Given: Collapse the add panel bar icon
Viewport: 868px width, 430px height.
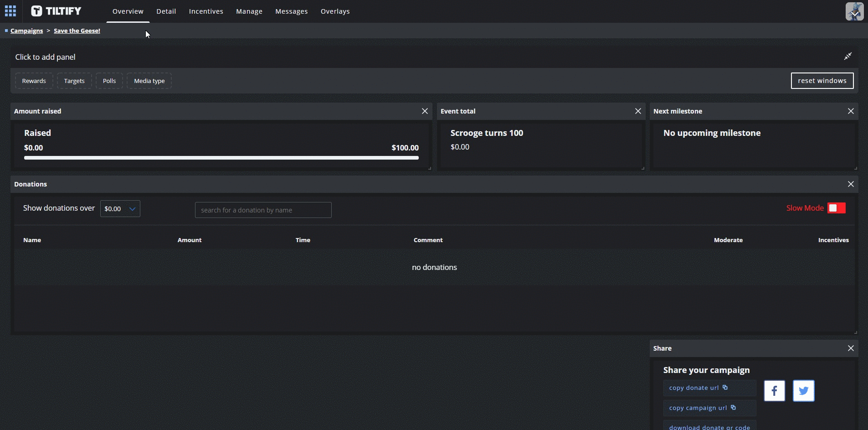Looking at the screenshot, I should (847, 57).
